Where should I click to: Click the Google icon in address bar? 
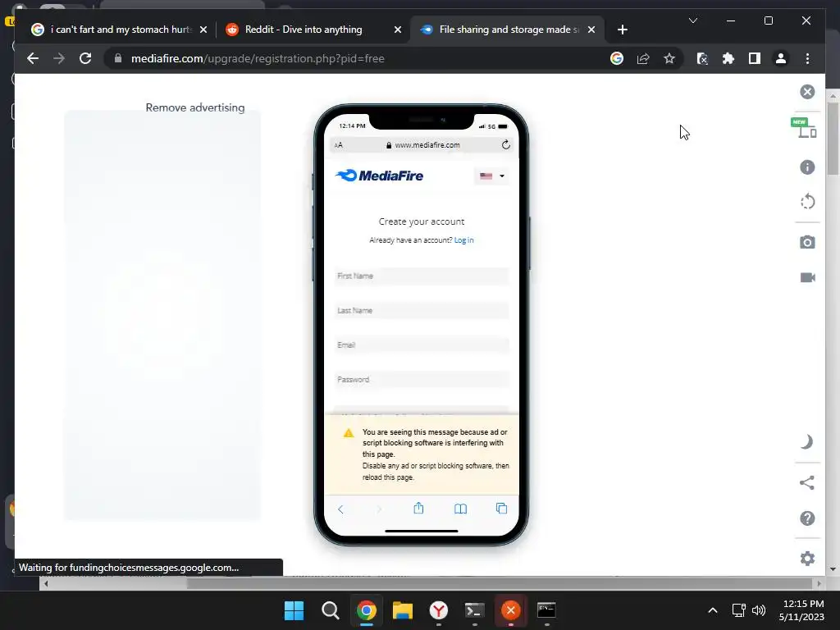[617, 58]
